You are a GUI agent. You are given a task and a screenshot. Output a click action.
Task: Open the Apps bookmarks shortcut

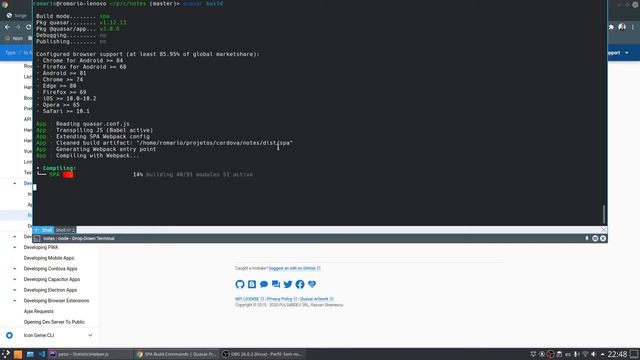click(x=14, y=38)
